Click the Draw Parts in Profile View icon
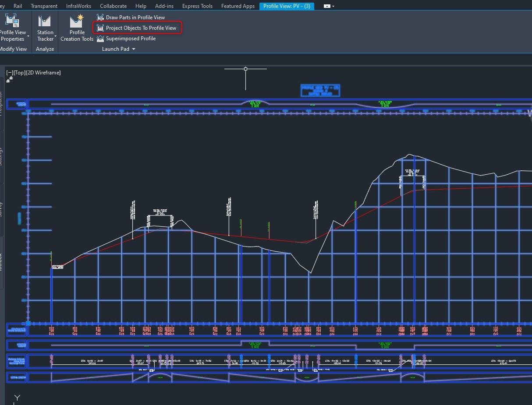 coord(100,17)
